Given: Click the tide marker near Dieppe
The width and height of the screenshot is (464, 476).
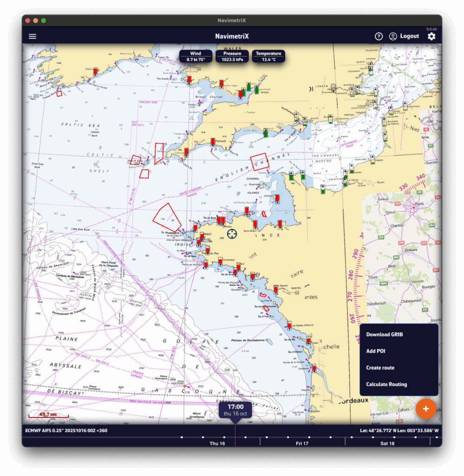Looking at the screenshot, I should (373, 161).
